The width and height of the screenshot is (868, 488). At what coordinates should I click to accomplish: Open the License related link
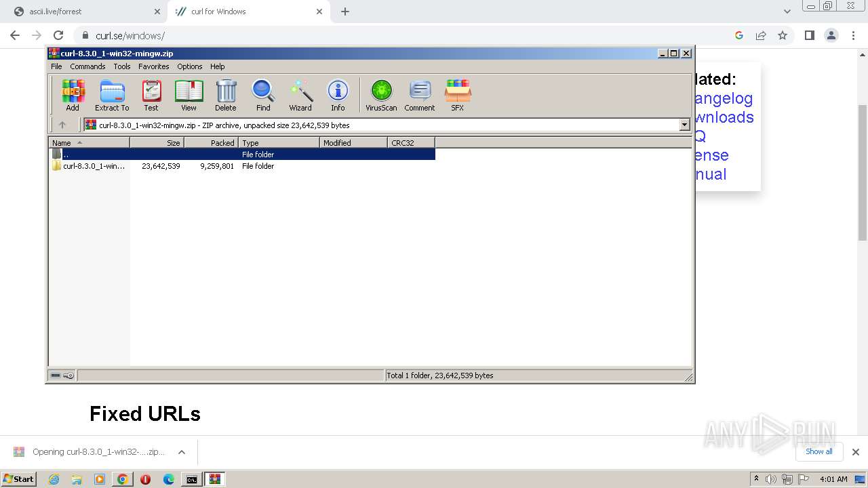[x=711, y=155]
